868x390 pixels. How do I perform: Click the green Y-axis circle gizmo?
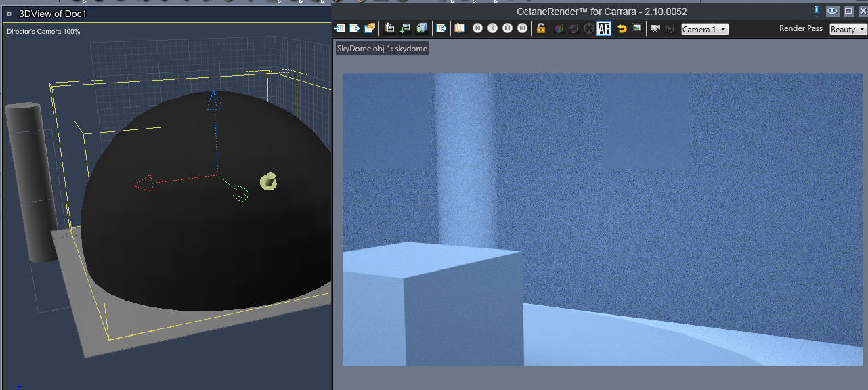240,194
